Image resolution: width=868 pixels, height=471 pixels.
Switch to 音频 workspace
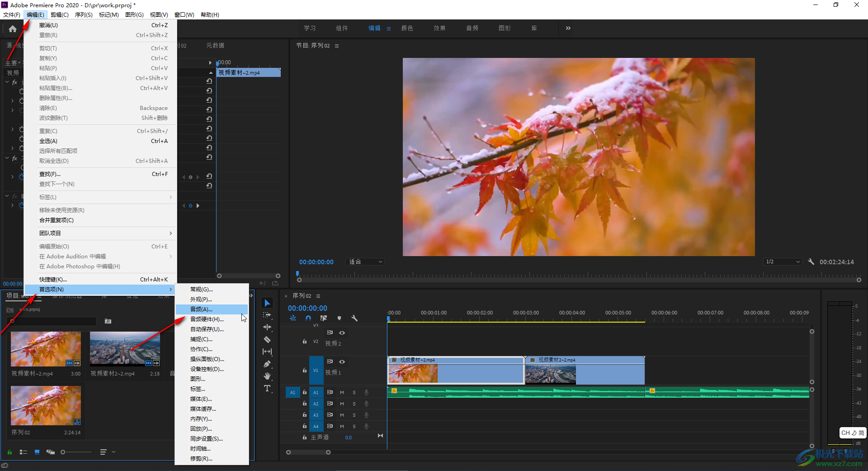pos(472,28)
